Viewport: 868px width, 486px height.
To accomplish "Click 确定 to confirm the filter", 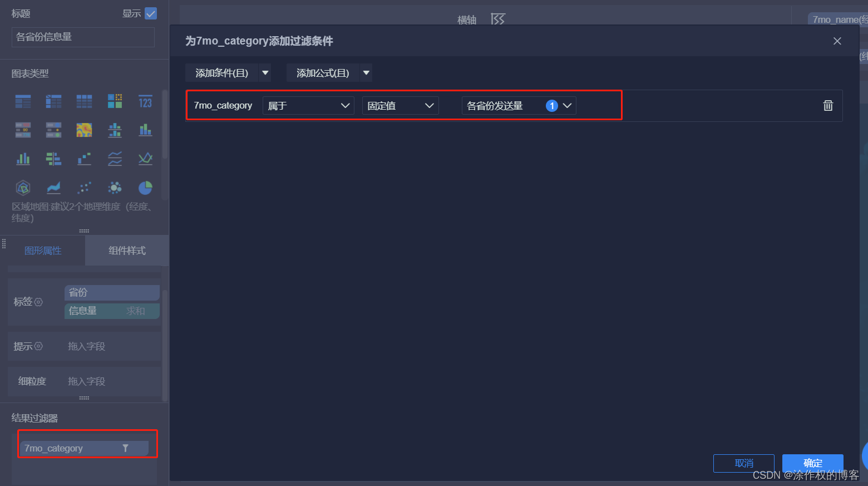I will (813, 463).
